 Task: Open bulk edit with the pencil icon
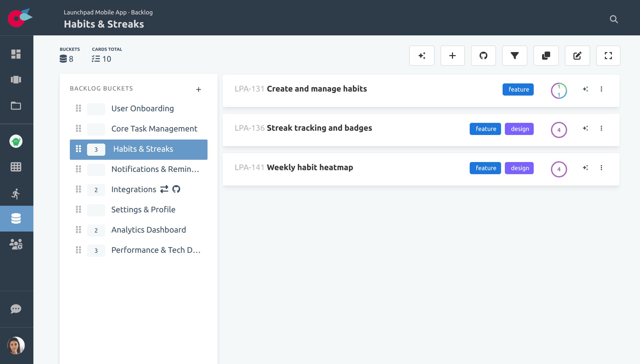coord(577,56)
